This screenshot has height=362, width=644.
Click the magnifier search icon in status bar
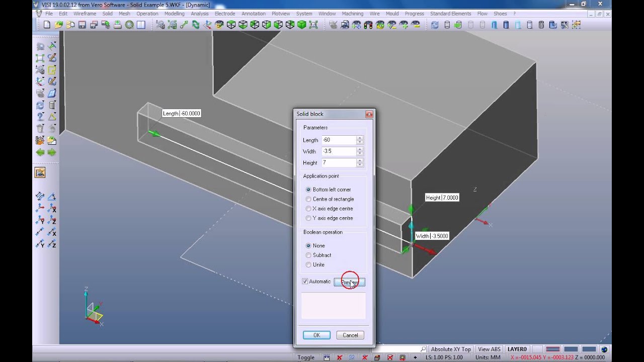tap(423, 349)
